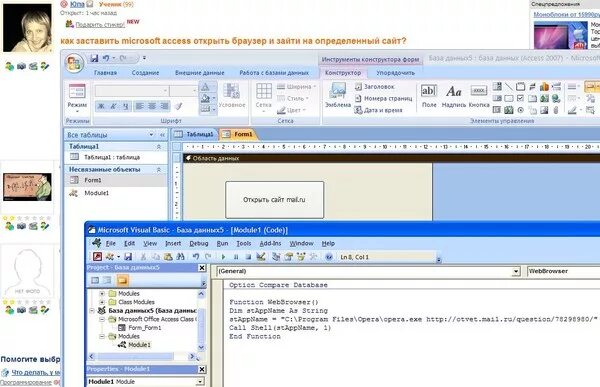Open fill color bucket picker
Viewport: 600px width, 387px height.
coord(208,98)
